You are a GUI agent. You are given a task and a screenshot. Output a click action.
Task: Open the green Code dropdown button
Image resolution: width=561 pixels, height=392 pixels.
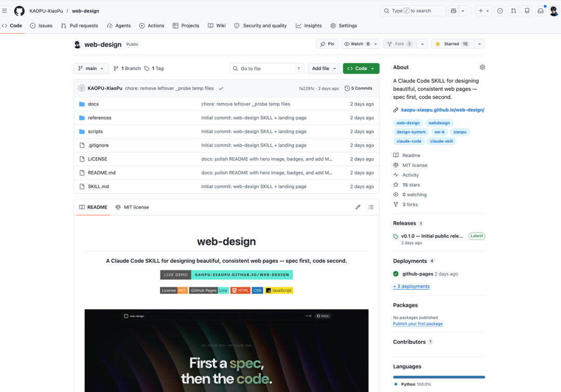coord(361,69)
